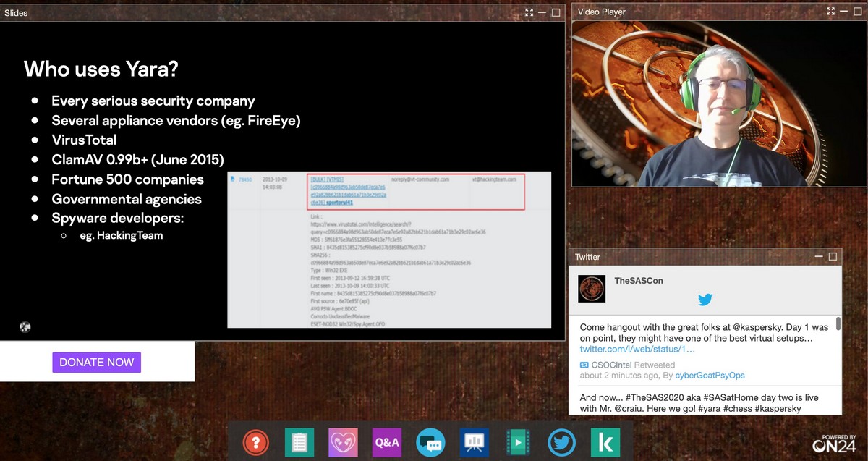The height and width of the screenshot is (461, 868).
Task: Click the TheSASCon account name
Action: coord(639,280)
